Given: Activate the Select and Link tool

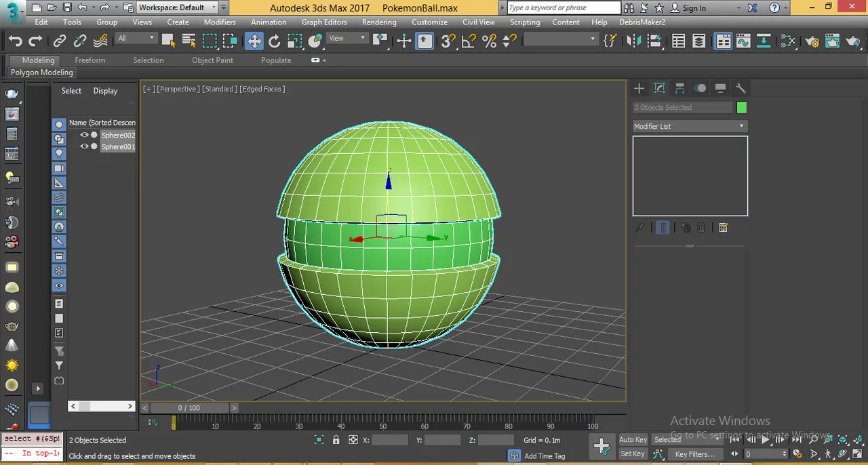Looking at the screenshot, I should pyautogui.click(x=60, y=41).
